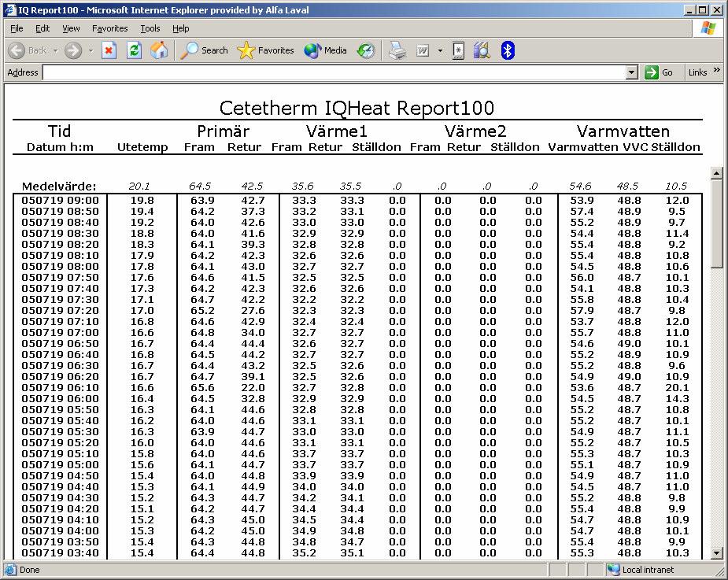Click the Bluetooth toolbar icon
This screenshot has height=580, width=728.
pos(508,50)
